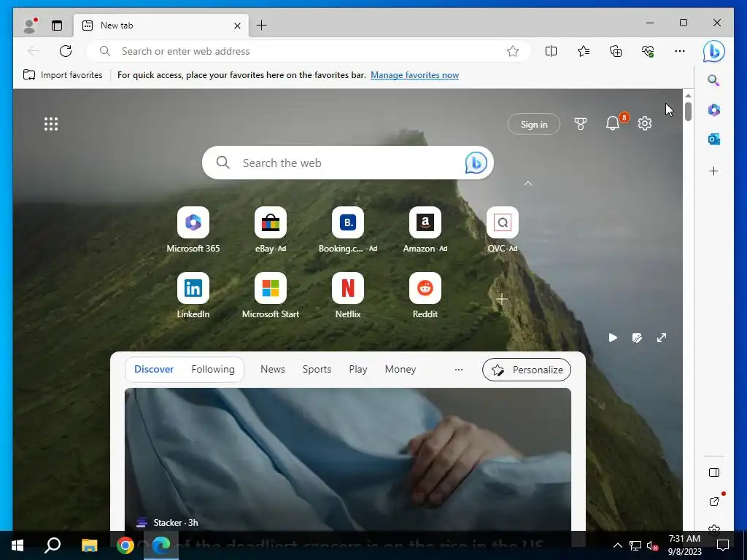This screenshot has width=747, height=560.
Task: Open the Money feed tab
Action: coord(400,369)
